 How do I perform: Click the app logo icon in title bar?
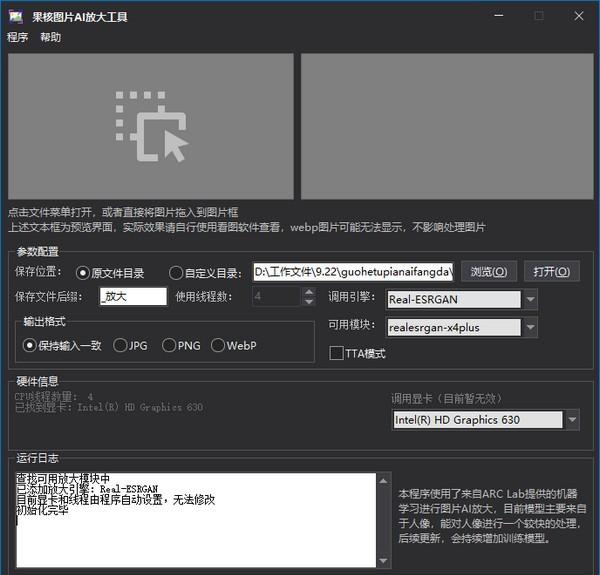pos(16,16)
